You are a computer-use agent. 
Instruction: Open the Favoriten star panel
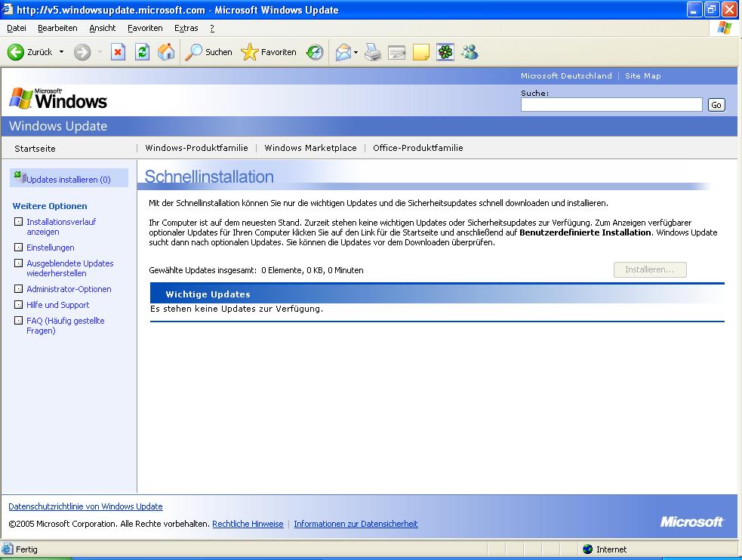(x=269, y=52)
